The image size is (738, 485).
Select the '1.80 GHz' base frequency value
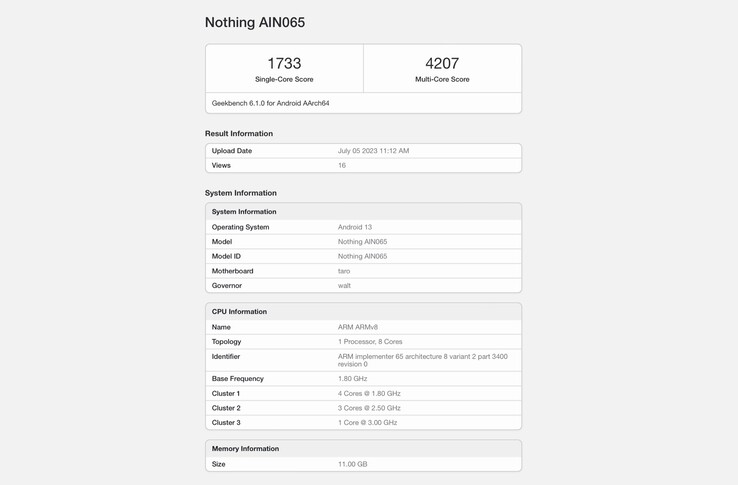[353, 379]
